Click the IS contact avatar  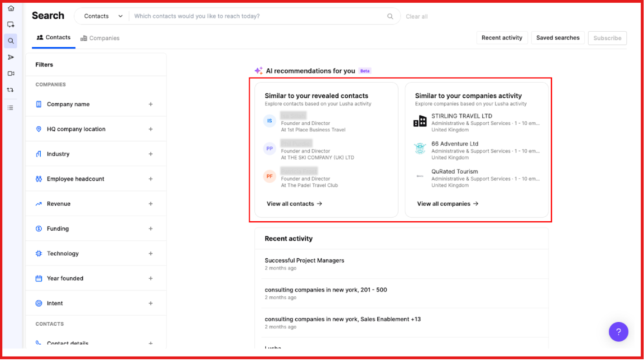(269, 121)
